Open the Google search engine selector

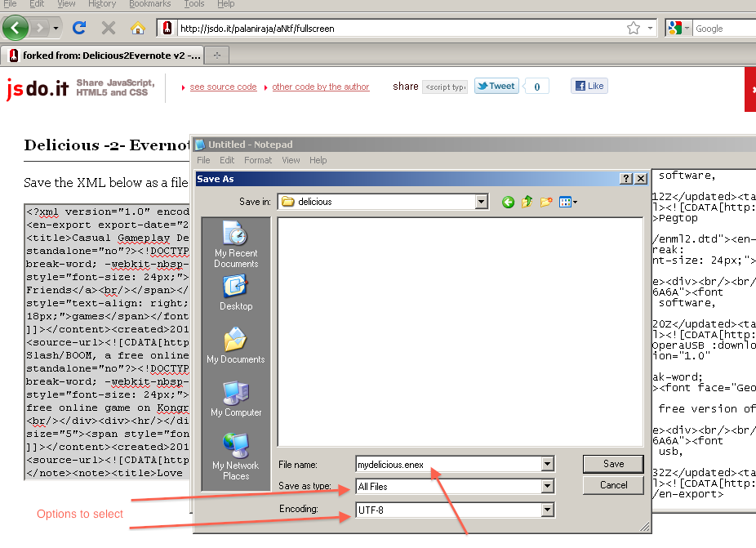(679, 29)
